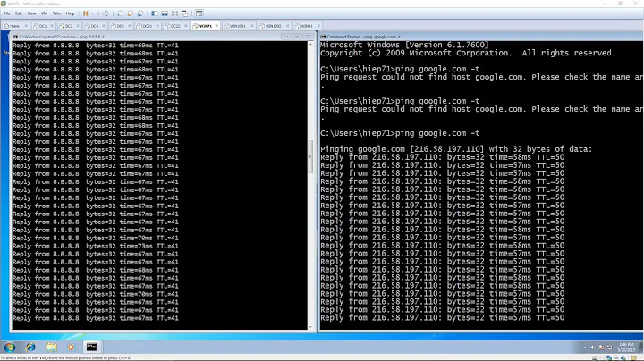This screenshot has width=644, height=361.
Task: Toggle the thumbnail bar view
Action: point(165,13)
